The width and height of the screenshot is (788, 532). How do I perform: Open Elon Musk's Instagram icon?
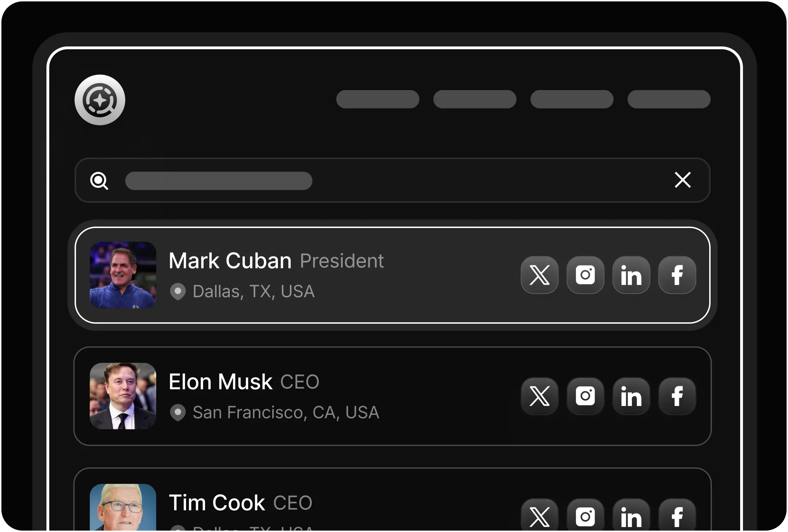click(x=585, y=396)
